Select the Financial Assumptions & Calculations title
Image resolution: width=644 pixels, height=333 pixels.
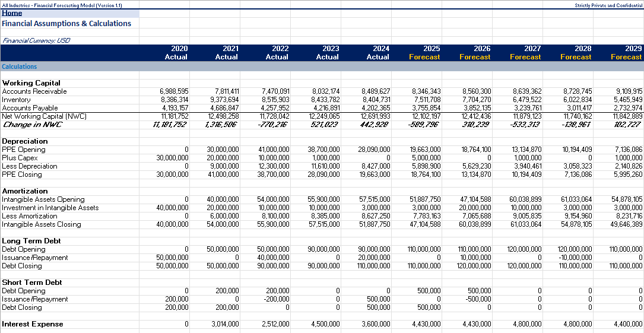pos(66,23)
